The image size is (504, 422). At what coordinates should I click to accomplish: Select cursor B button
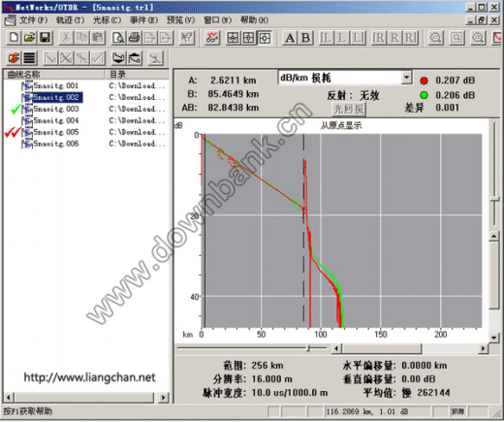click(305, 38)
